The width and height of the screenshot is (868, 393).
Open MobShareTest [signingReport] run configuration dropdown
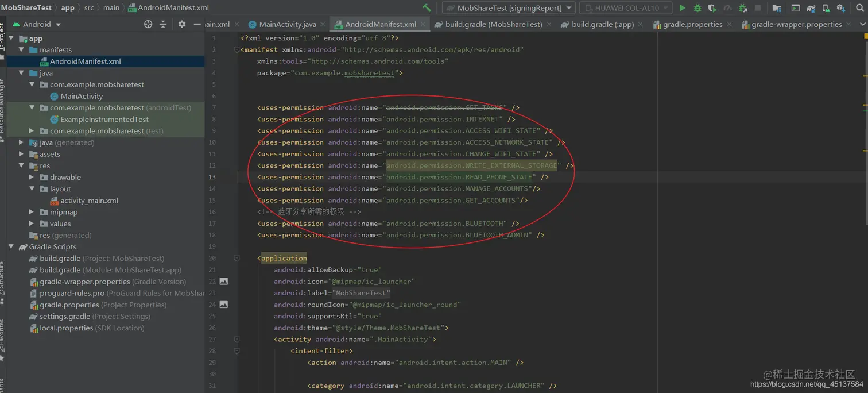click(509, 8)
